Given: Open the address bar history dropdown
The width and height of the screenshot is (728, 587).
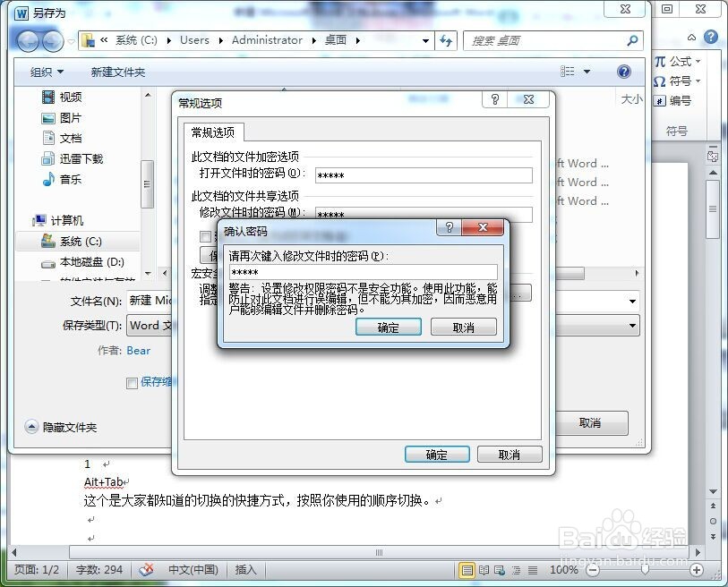Looking at the screenshot, I should coord(425,41).
